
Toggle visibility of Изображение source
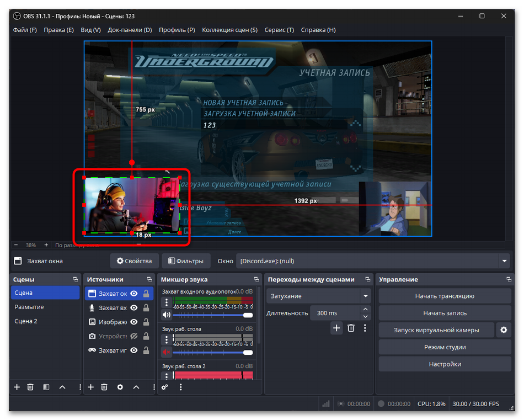click(x=134, y=322)
